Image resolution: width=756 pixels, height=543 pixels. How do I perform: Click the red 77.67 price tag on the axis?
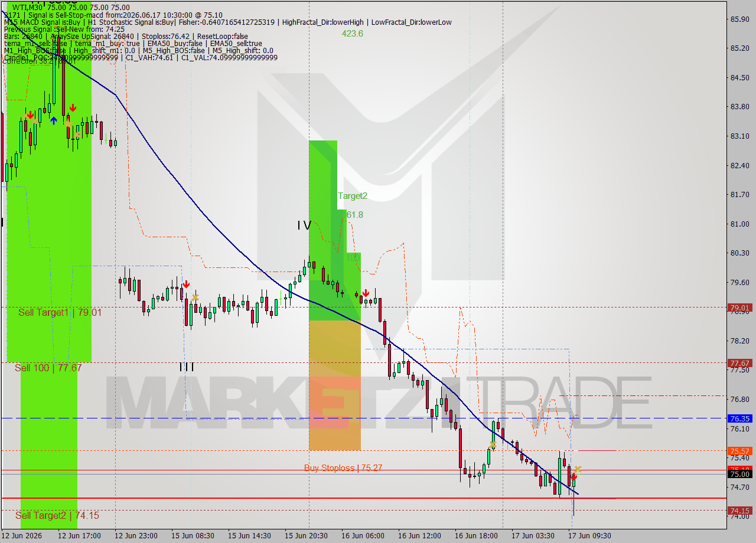[x=740, y=363]
